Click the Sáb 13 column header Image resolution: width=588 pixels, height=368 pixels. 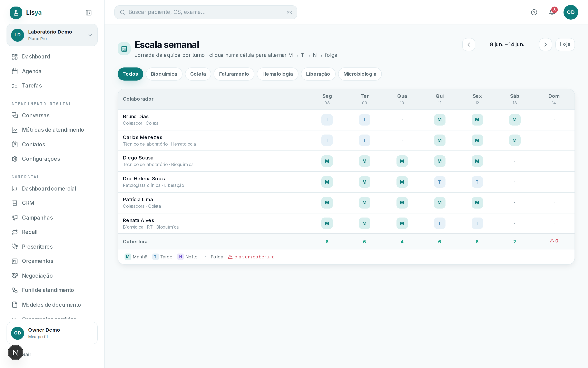tap(514, 99)
